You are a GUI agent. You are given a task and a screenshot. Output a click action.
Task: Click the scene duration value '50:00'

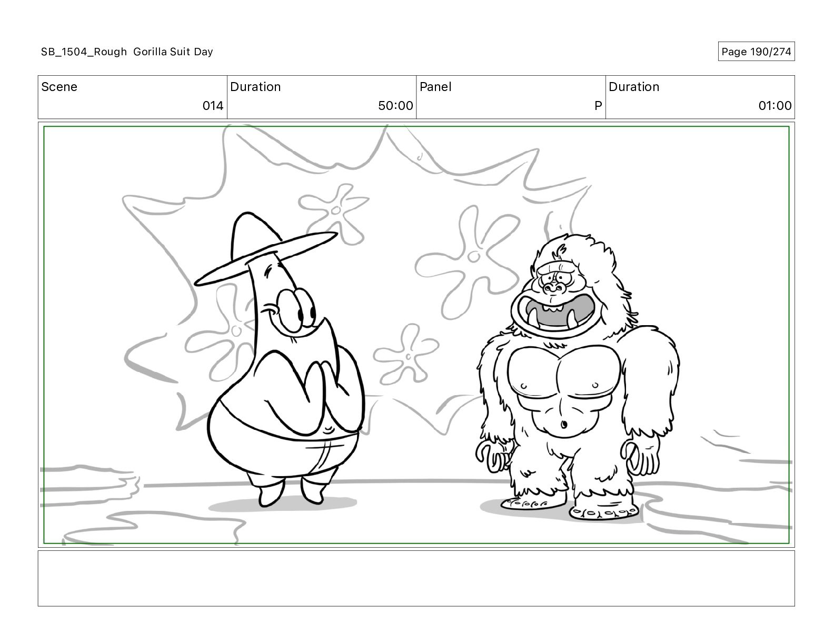pyautogui.click(x=395, y=106)
